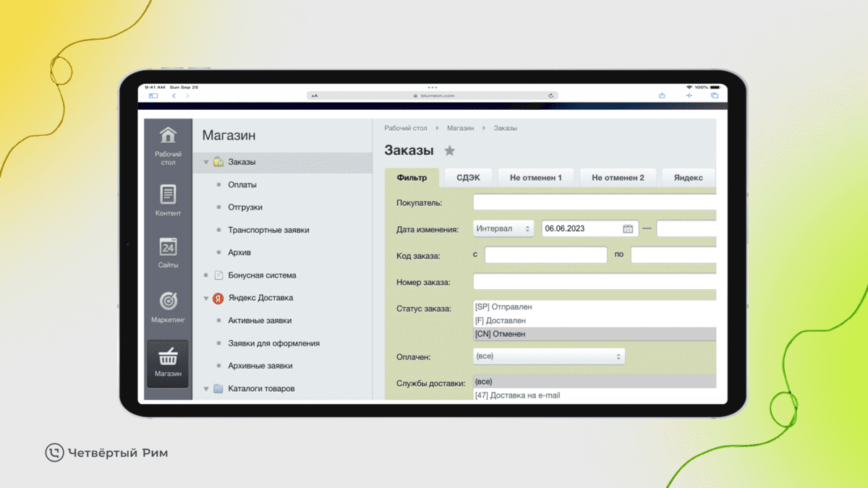The height and width of the screenshot is (488, 868).
Task: Click the Заказы folder icon in tree
Action: tap(218, 162)
